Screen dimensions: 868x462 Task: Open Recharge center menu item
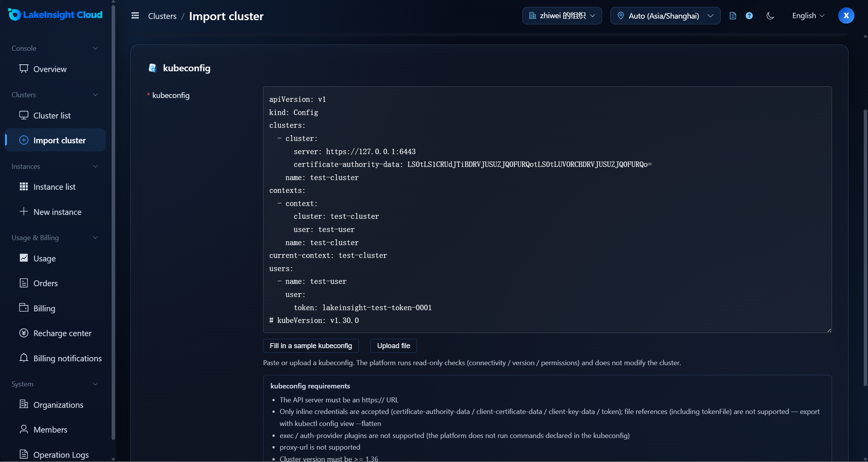click(x=55, y=333)
